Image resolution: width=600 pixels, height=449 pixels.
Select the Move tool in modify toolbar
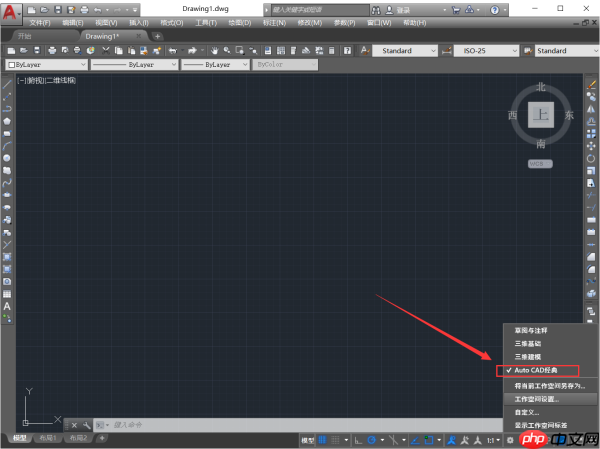[x=591, y=146]
